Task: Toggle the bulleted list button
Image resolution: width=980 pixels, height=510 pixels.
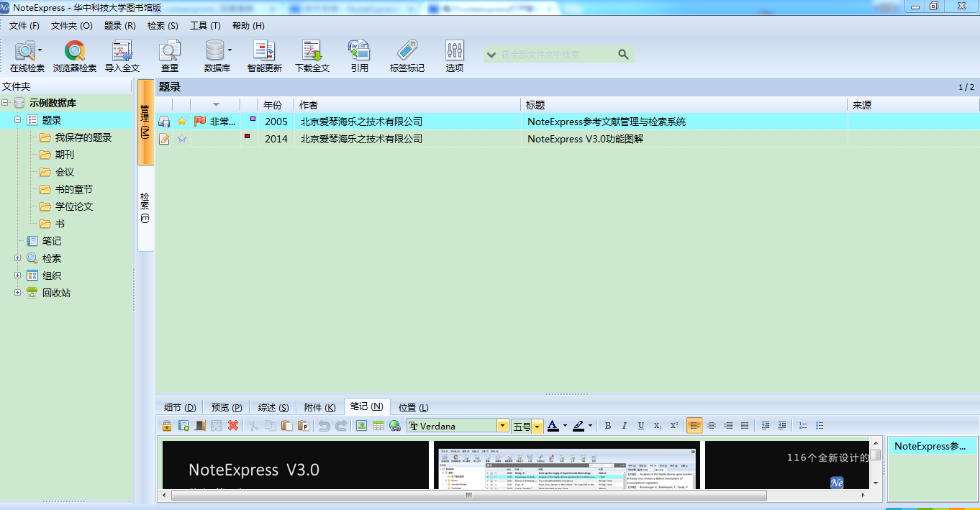Action: (820, 426)
